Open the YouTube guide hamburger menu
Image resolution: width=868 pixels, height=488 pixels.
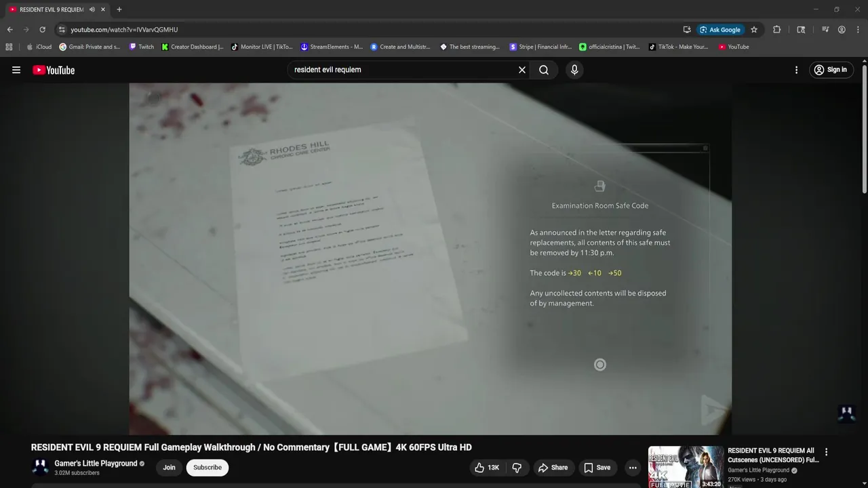(x=16, y=70)
